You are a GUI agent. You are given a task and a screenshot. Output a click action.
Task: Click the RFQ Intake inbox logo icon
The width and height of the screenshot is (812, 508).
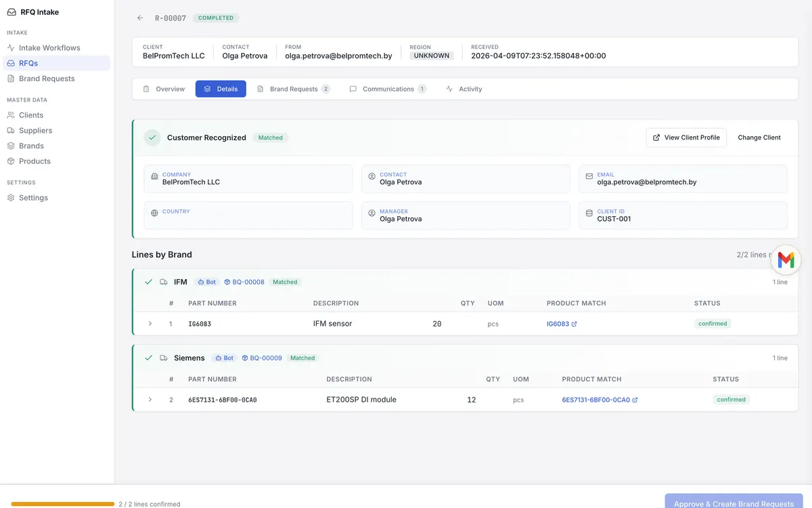(x=12, y=12)
